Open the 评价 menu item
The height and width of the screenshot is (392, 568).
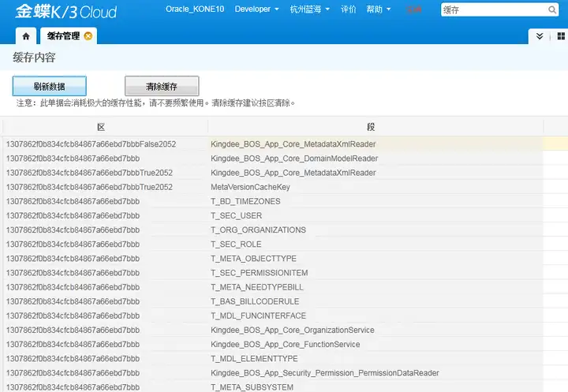348,9
